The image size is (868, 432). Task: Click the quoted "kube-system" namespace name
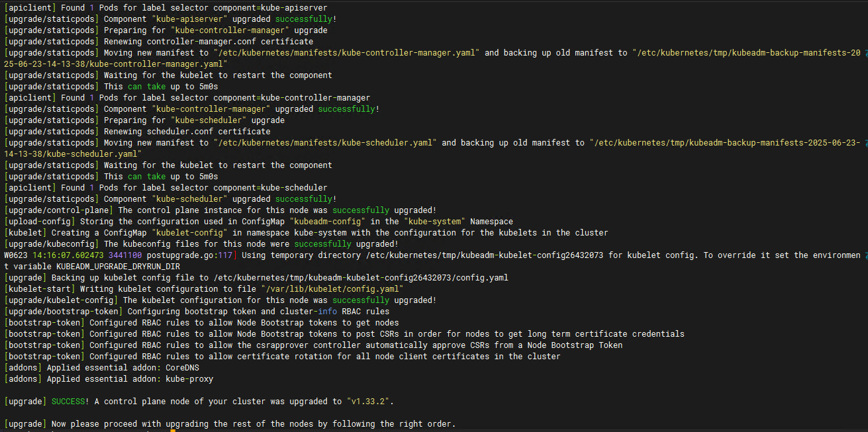click(x=435, y=221)
